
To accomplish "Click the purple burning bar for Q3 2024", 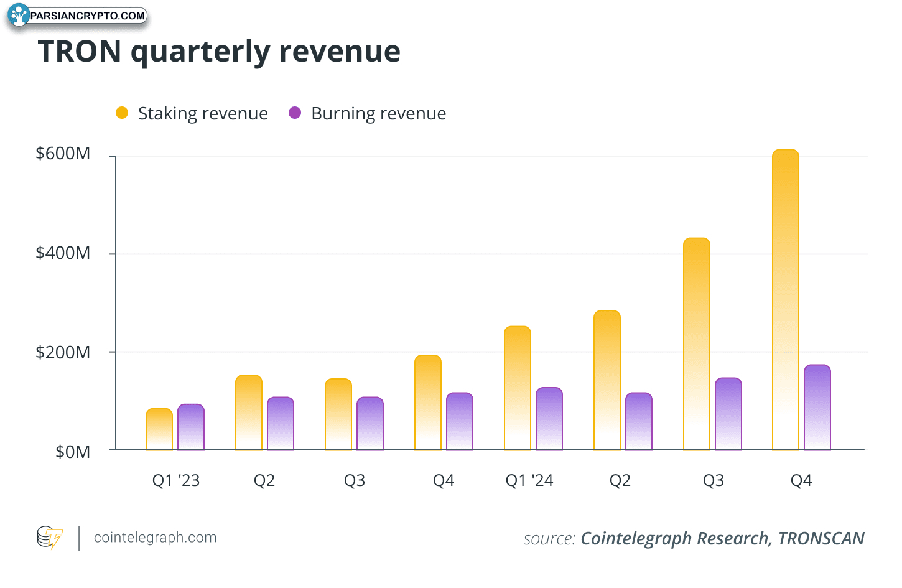I will tap(728, 414).
